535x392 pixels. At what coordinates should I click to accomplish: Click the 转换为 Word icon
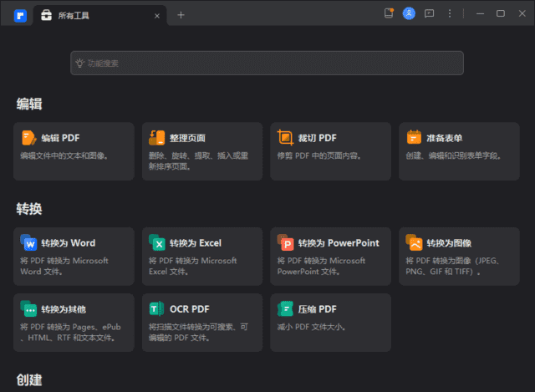click(29, 243)
